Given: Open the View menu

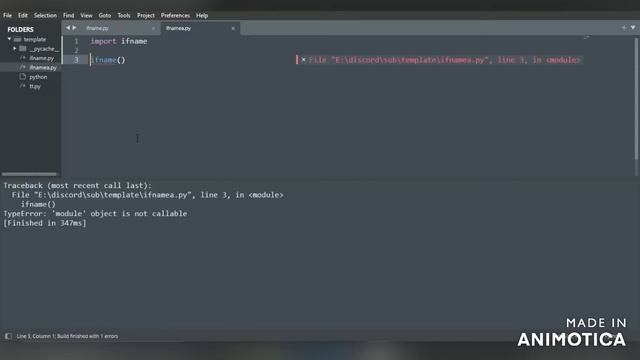Looking at the screenshot, I should [86, 16].
